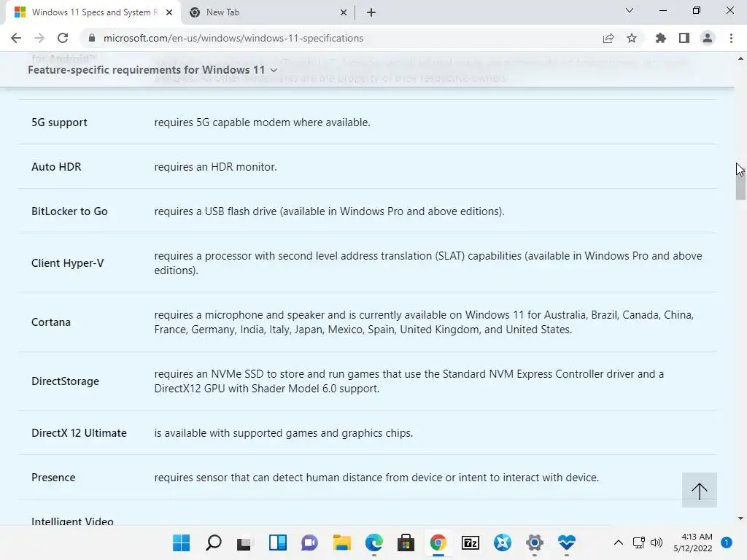Open the notification badge icon
The width and height of the screenshot is (747, 560).
726,542
